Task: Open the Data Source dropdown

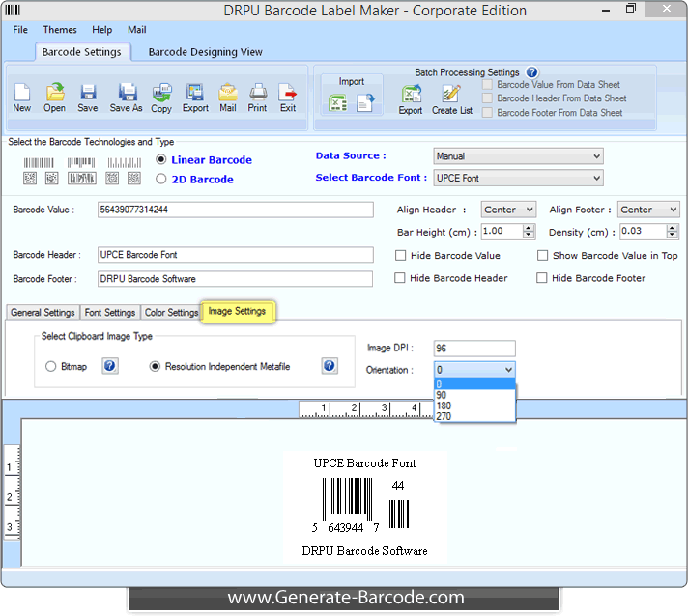Action: pyautogui.click(x=518, y=156)
